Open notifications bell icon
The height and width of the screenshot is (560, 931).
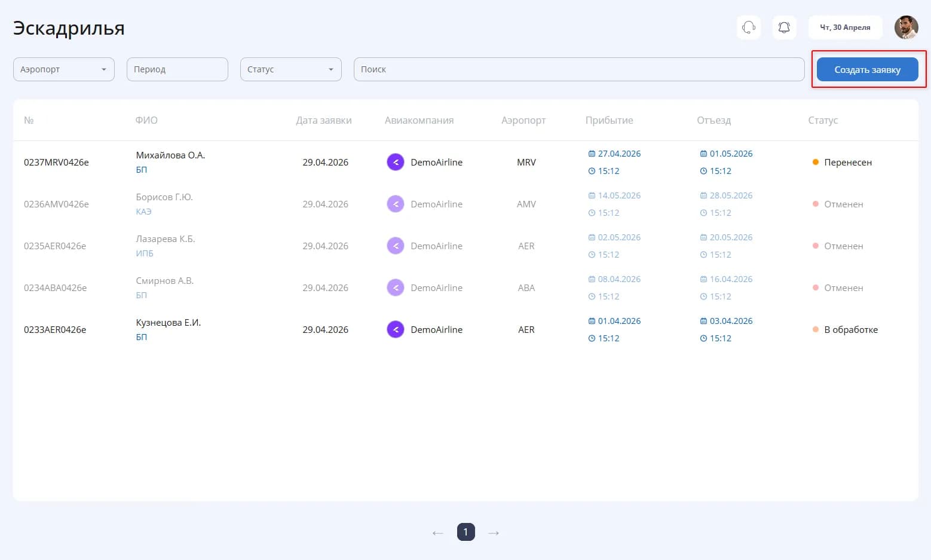pos(785,27)
